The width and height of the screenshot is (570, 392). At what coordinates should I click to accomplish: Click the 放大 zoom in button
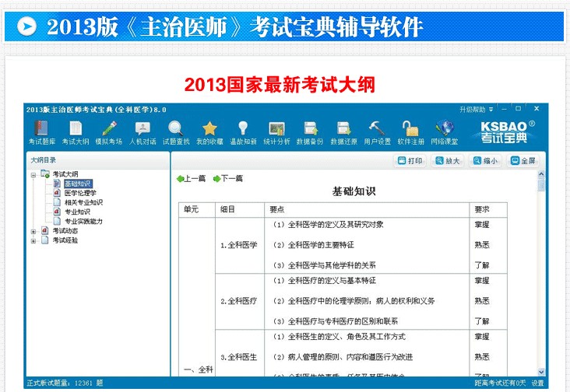(448, 161)
